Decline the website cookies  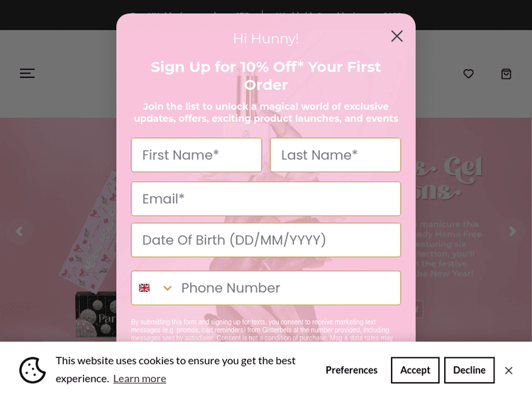tap(469, 370)
